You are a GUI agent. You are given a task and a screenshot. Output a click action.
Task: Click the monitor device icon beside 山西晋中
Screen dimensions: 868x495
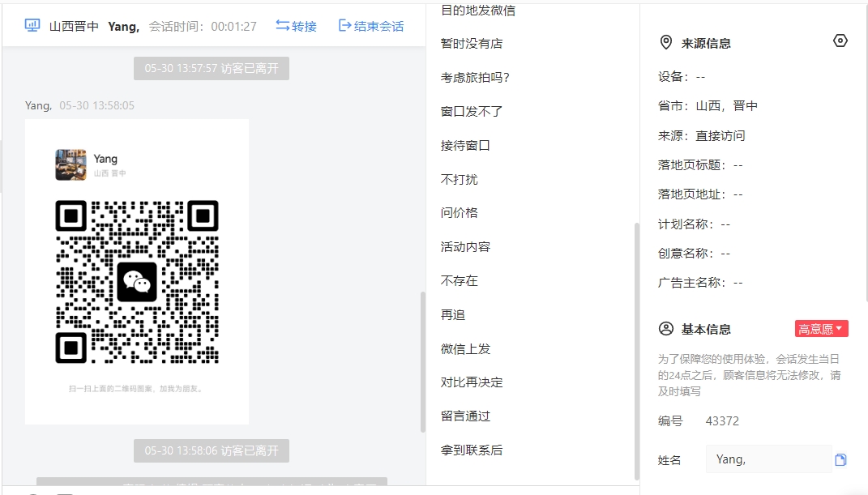click(x=32, y=25)
